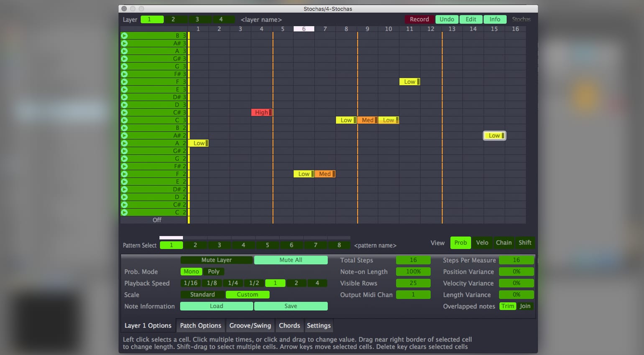Click the play arrow on the C 2 row
This screenshot has width=644, height=355.
tap(123, 212)
